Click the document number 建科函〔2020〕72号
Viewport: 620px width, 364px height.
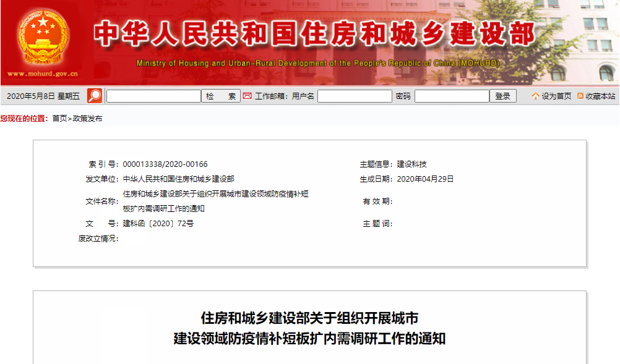[x=158, y=224]
